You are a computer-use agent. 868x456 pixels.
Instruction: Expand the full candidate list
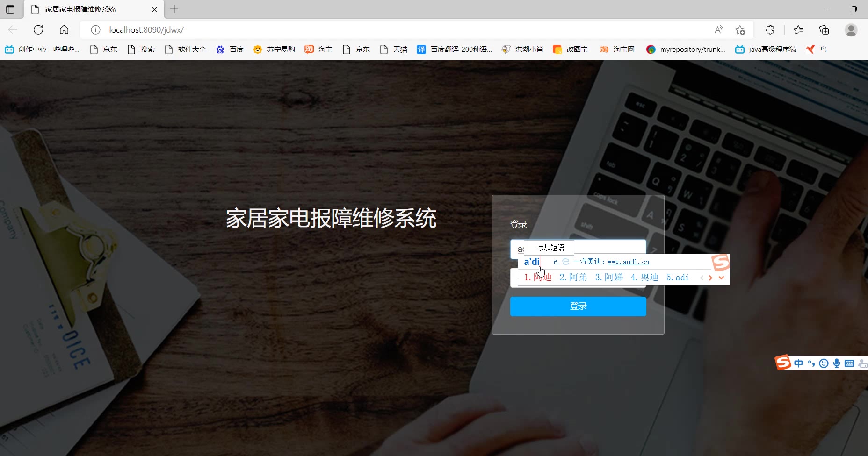coord(721,278)
